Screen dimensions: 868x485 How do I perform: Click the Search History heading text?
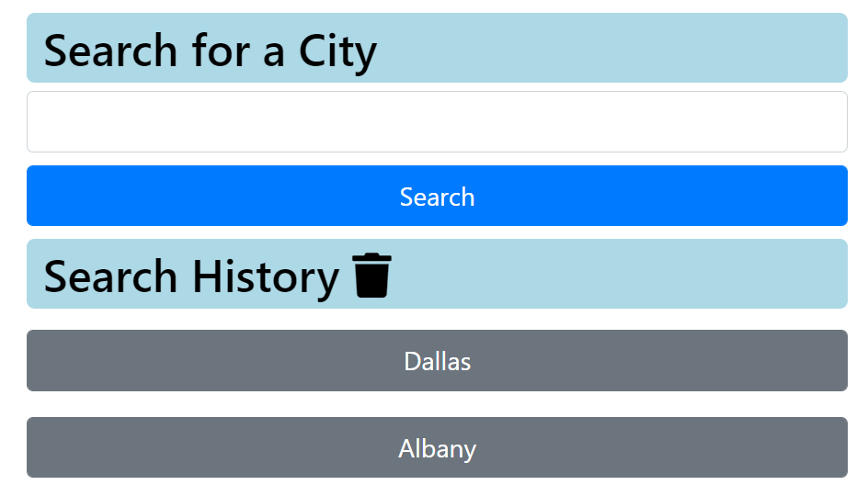pos(191,276)
